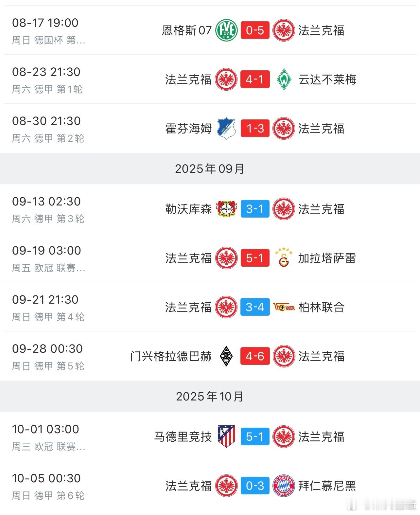Click the Bayern Munich club logo

click(284, 486)
